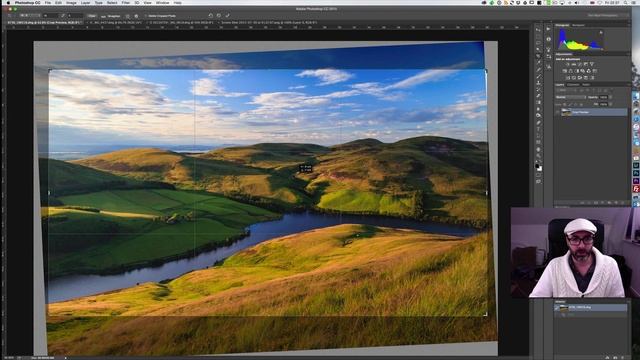Toggle Quick Mask mode in toolbar

coord(538,175)
